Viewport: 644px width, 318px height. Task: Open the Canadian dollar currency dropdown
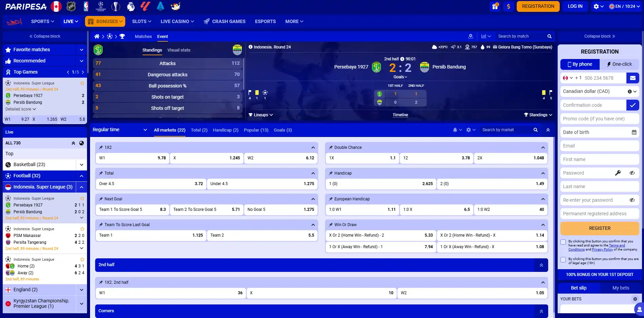pos(600,92)
